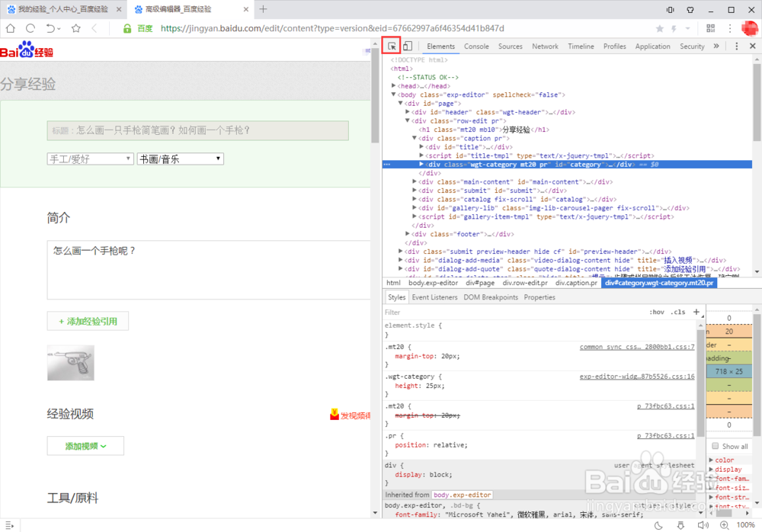Switch to 我的经验_个人中心 browser tab
Viewport: 762px width, 532px height.
pos(63,9)
